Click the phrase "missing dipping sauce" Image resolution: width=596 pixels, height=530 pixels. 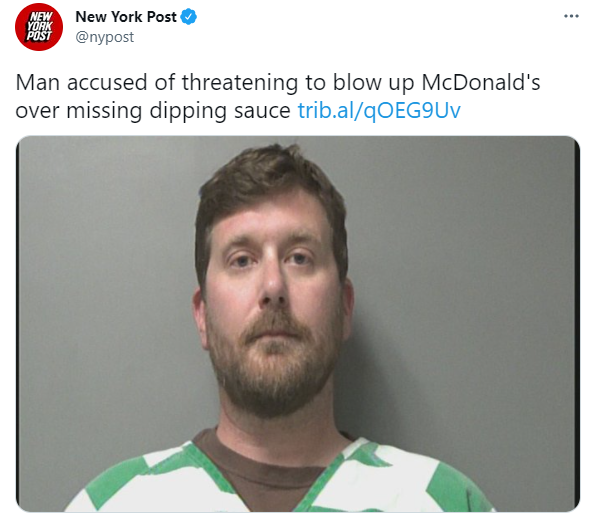178,111
